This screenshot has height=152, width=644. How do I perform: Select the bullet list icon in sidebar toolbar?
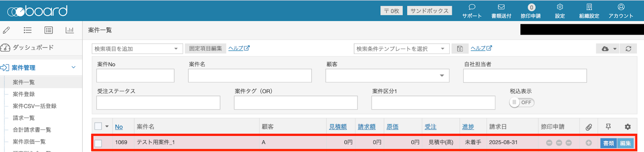[27, 30]
